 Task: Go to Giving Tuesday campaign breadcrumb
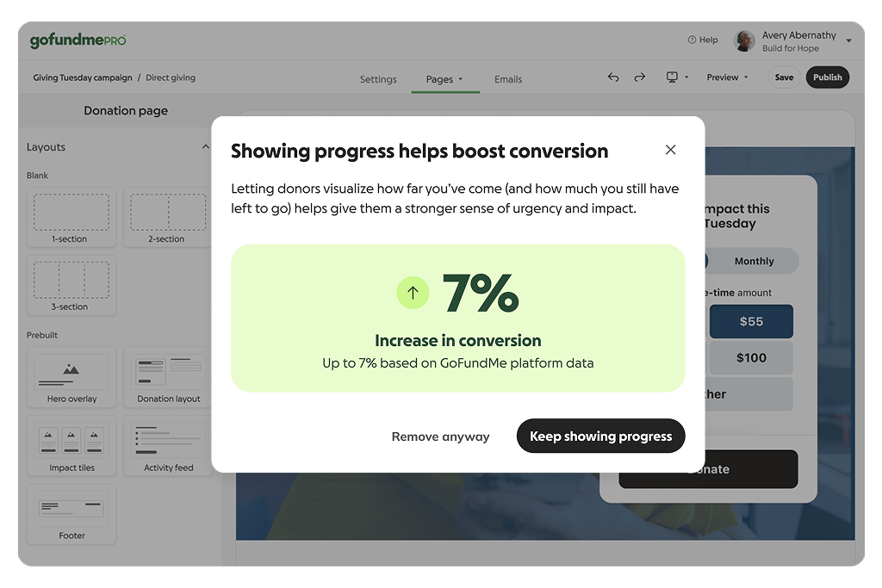[x=83, y=77]
